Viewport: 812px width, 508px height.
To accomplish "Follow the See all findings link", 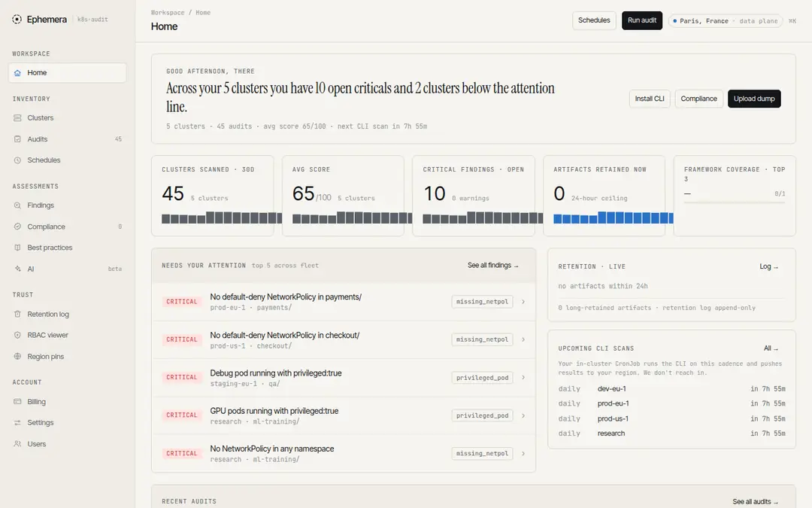I will 493,266.
